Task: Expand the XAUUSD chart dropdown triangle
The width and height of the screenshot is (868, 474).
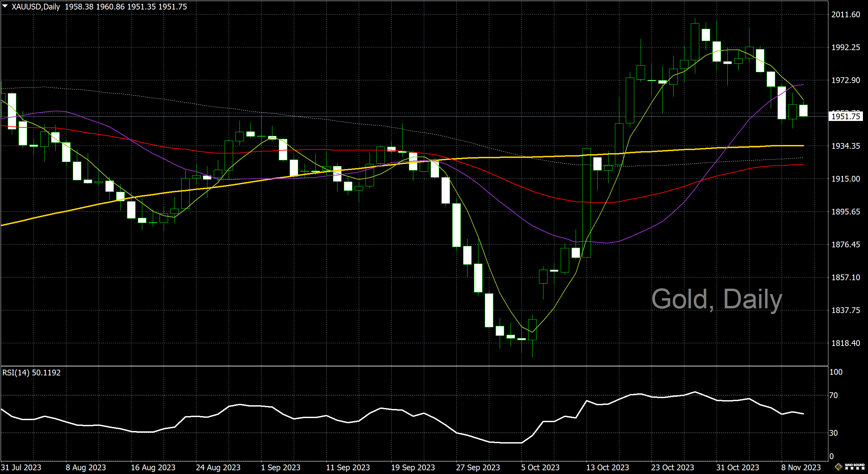Action: coord(5,6)
